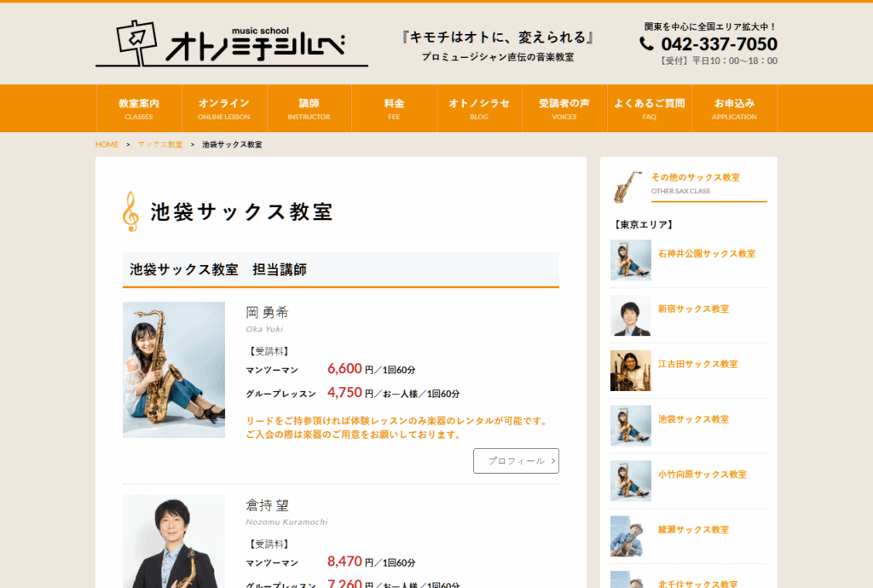
Task: Click the HOME breadcrumb link
Action: (106, 144)
